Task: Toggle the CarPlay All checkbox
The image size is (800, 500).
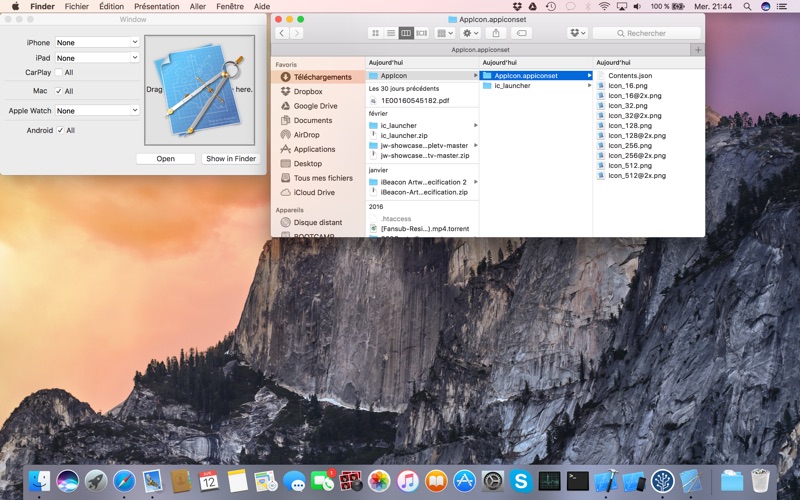Action: 59,72
